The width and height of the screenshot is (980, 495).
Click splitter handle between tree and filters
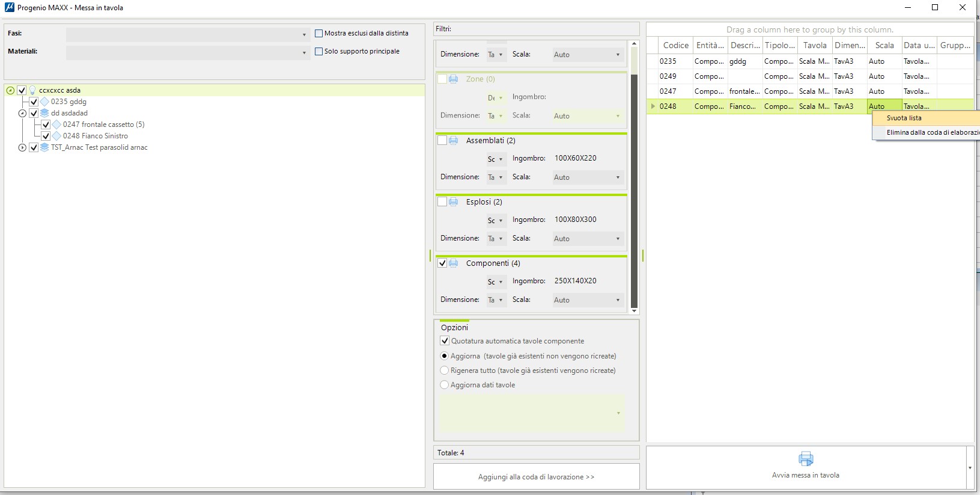coord(430,256)
